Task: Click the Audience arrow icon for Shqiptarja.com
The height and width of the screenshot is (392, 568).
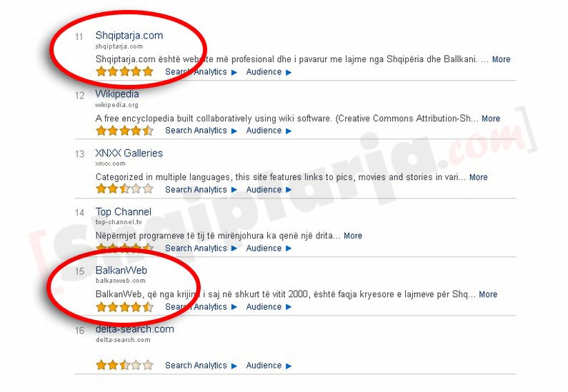Action: tap(289, 72)
